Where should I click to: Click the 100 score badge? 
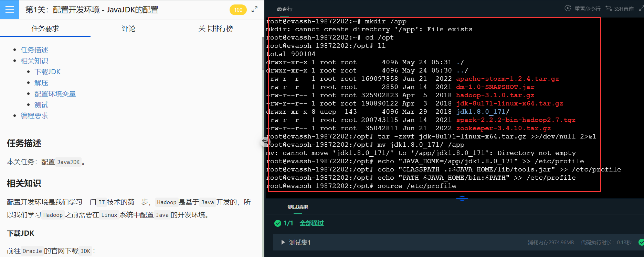tap(238, 10)
